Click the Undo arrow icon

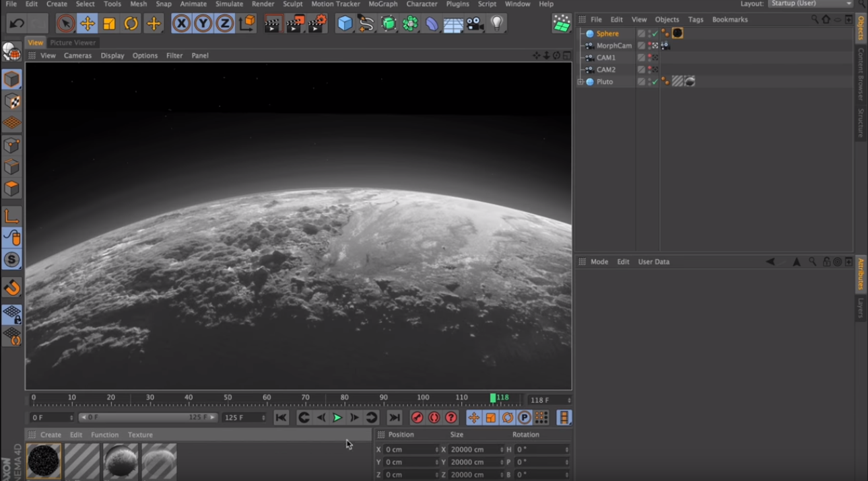click(x=17, y=24)
